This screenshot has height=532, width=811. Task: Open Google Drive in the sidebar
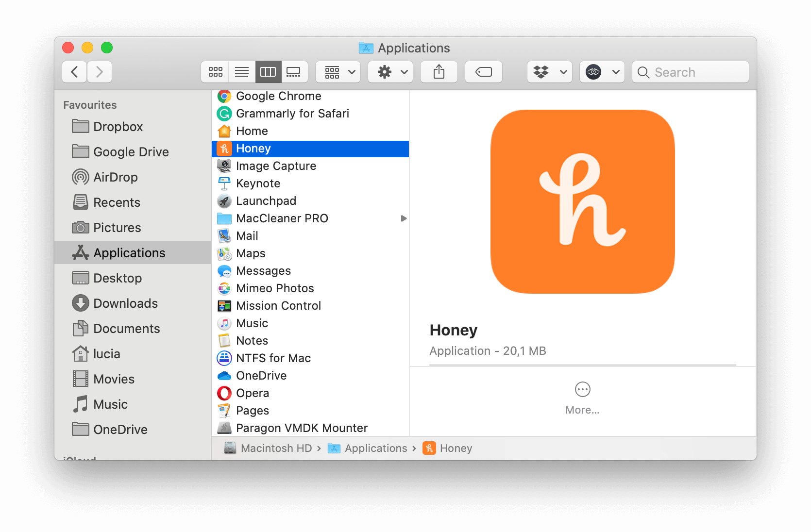pos(133,152)
